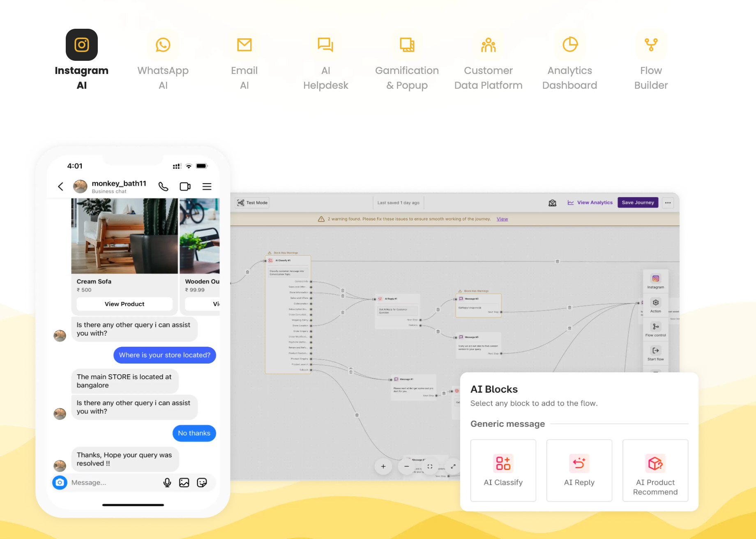Open the chat hamburger menu
756x539 pixels.
[x=207, y=186]
